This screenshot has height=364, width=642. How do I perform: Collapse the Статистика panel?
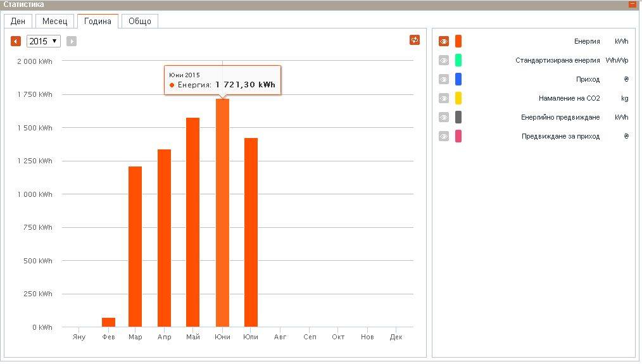(632, 4)
